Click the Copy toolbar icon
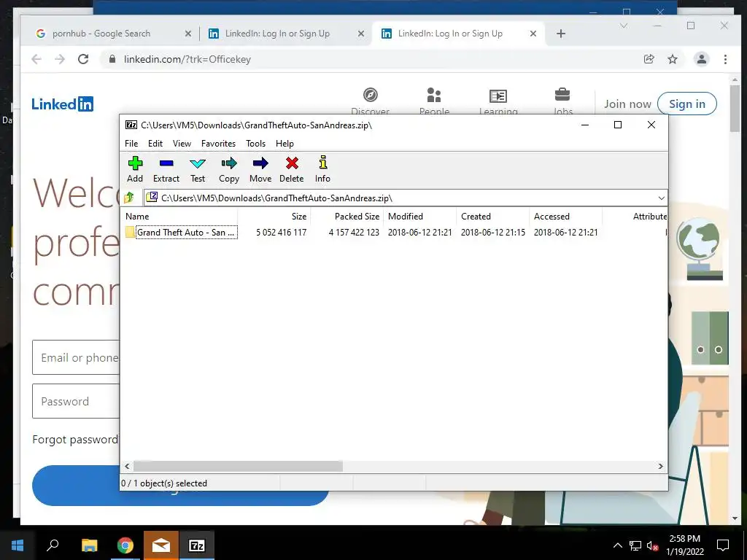The image size is (747, 560). tap(228, 169)
